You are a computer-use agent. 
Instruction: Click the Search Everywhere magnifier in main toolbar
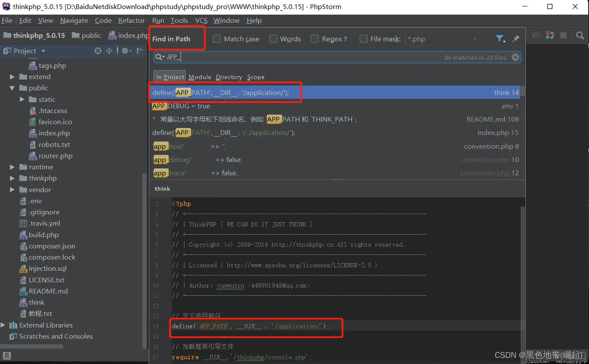(x=580, y=35)
